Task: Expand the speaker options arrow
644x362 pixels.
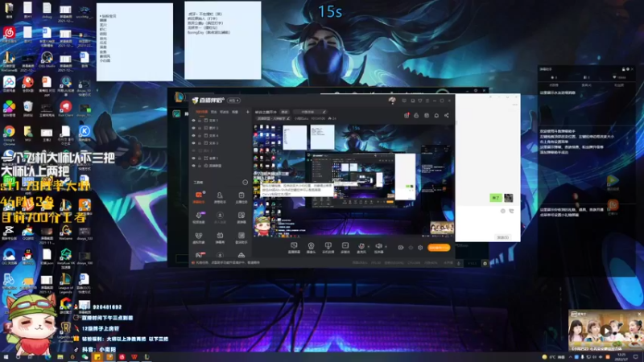Action: [386, 246]
